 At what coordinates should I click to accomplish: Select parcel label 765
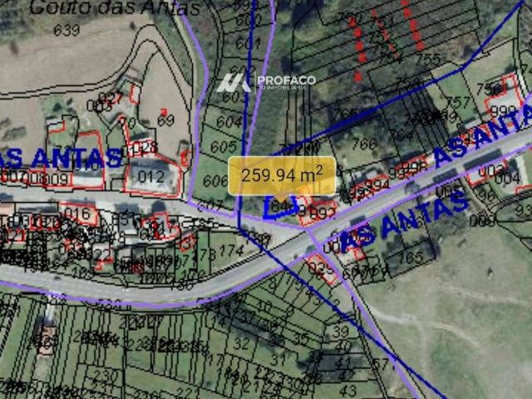[411, 258]
